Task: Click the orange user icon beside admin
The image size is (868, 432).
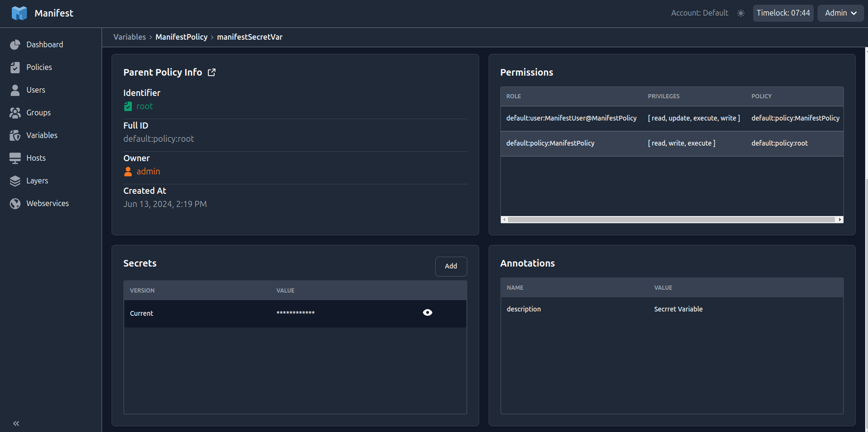Action: [x=128, y=172]
